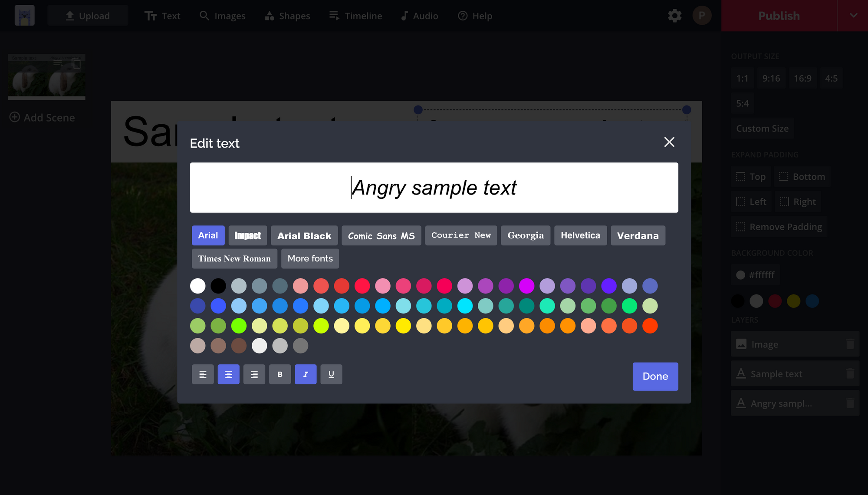Select the Impact font option
868x495 pixels.
247,235
